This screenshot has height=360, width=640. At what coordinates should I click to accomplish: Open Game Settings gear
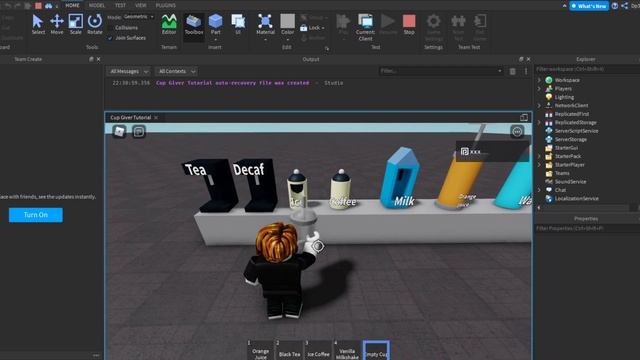(433, 21)
